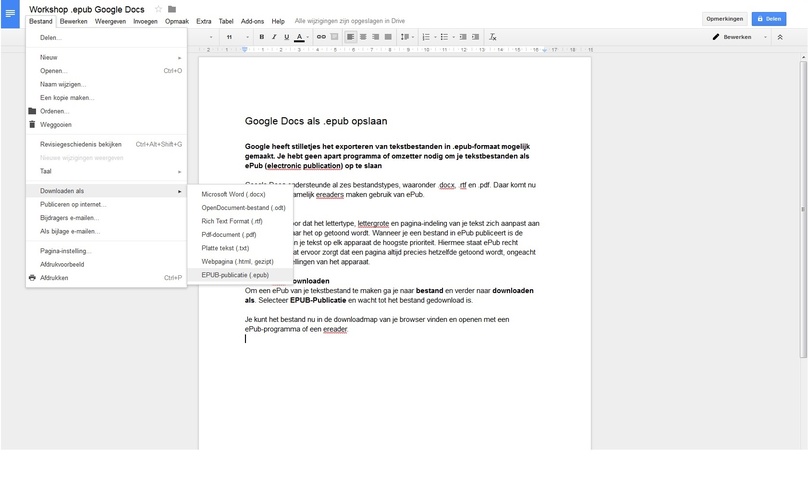The width and height of the screenshot is (808, 503).
Task: Download as OpenDocument-bestand (.odt)
Action: click(240, 208)
